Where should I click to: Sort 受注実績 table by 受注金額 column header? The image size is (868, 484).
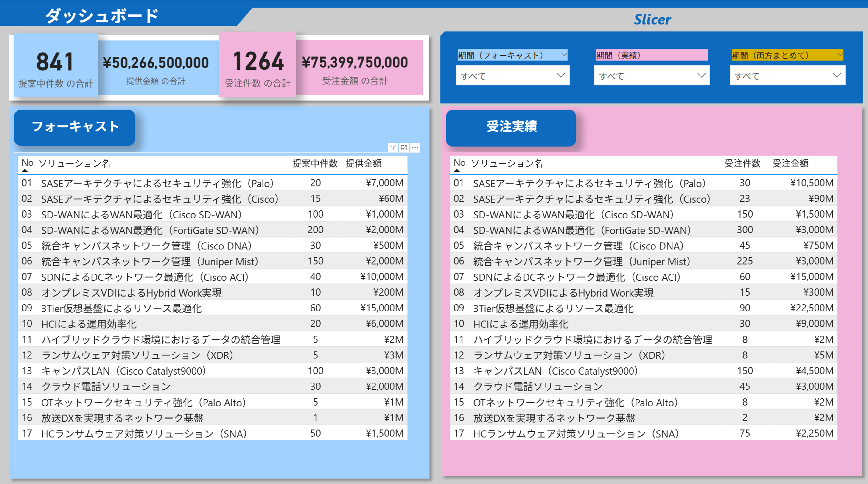click(790, 163)
